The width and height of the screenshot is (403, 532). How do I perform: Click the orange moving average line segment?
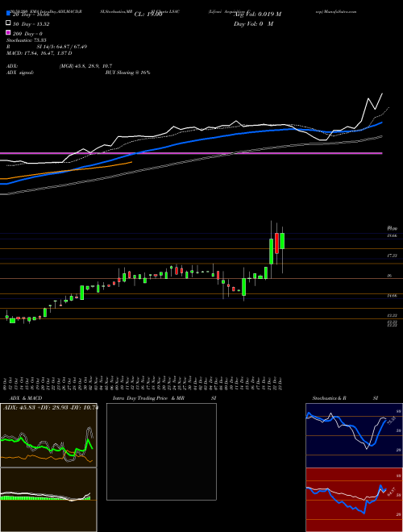click(x=66, y=171)
